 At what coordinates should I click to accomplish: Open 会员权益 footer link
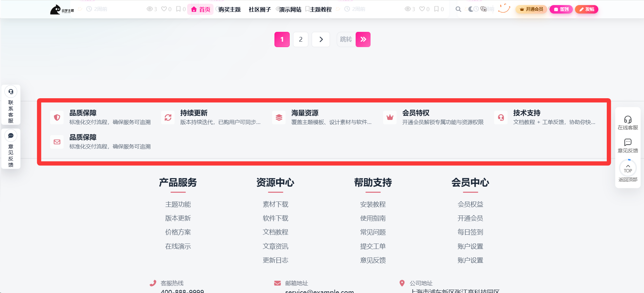470,204
